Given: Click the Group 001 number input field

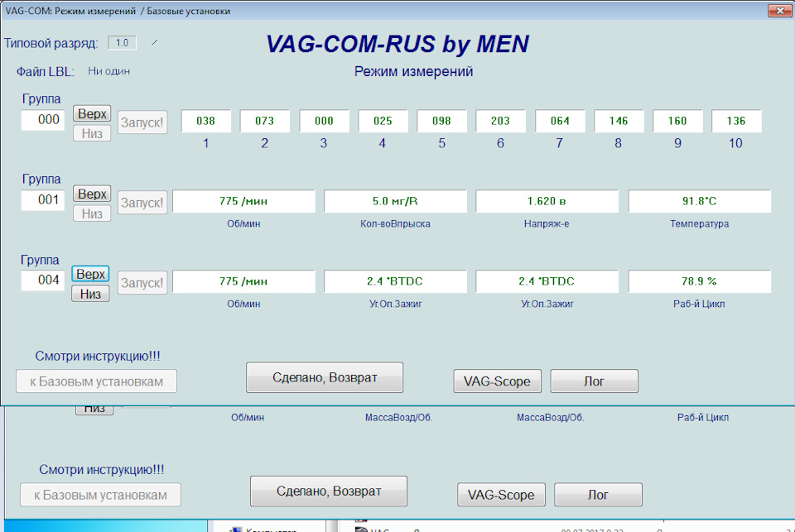Looking at the screenshot, I should [x=43, y=200].
